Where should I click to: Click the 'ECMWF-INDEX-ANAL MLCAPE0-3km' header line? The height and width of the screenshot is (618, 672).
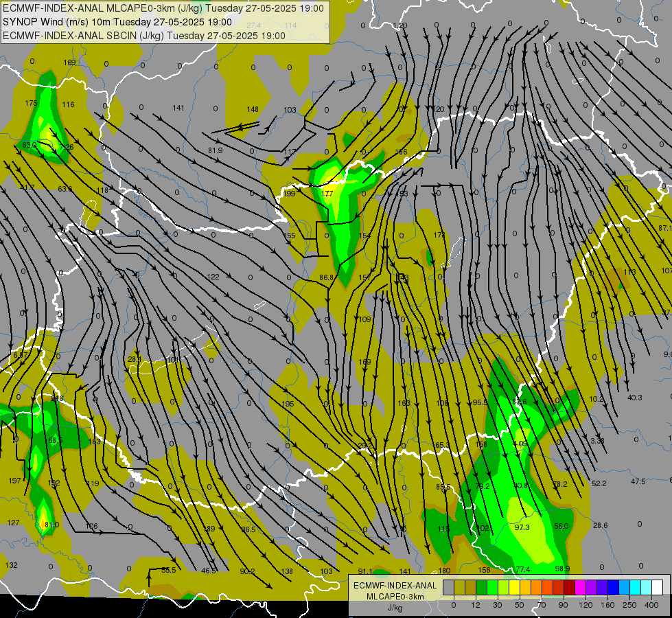(163, 8)
